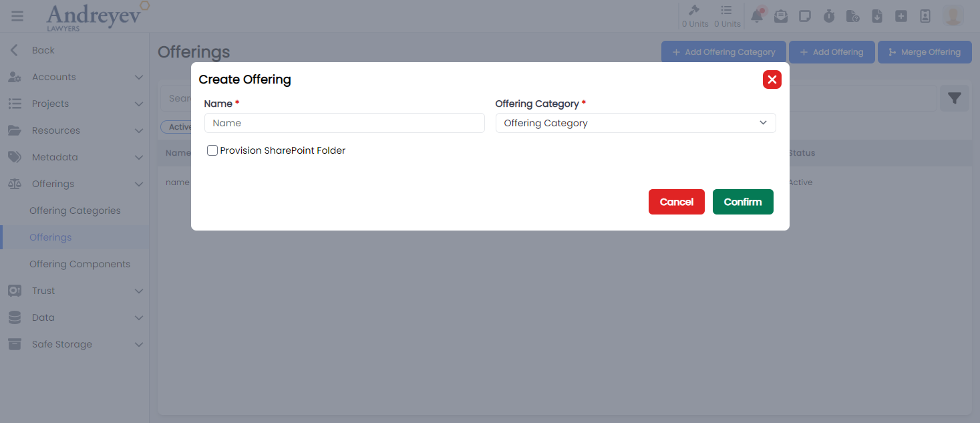
Task: Check the checkbox beside Provision SharePoint Folder
Action: [x=212, y=150]
